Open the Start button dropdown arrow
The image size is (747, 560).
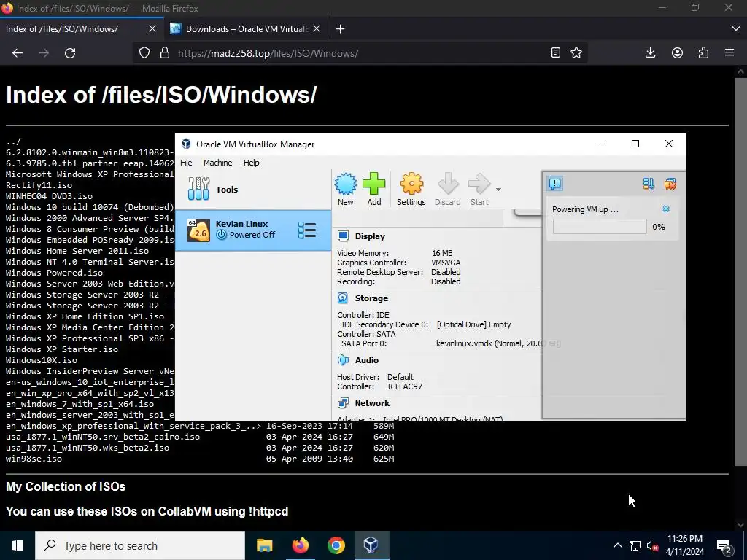click(x=498, y=190)
